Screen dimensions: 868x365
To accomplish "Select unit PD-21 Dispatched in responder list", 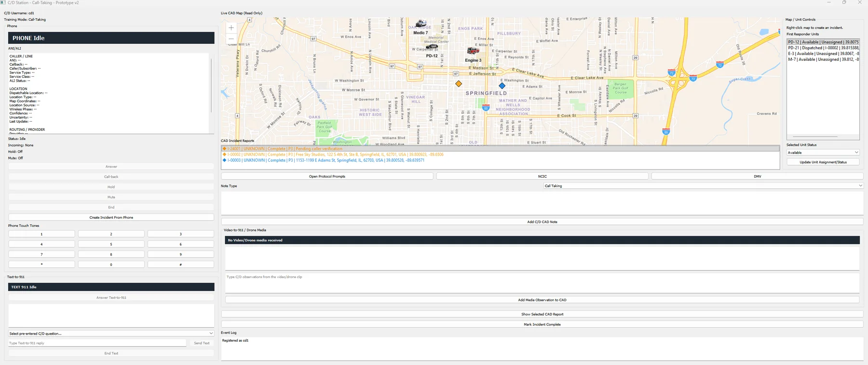I will tap(823, 48).
